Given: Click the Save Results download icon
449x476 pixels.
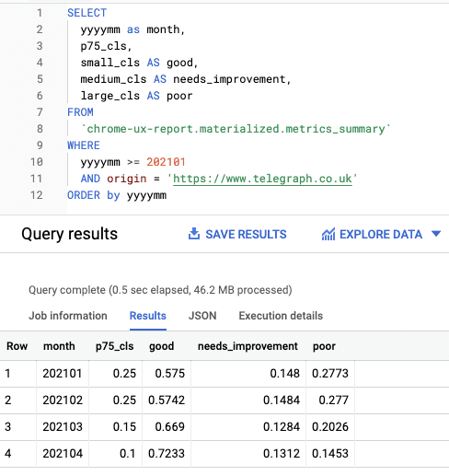Looking at the screenshot, I should pos(194,234).
